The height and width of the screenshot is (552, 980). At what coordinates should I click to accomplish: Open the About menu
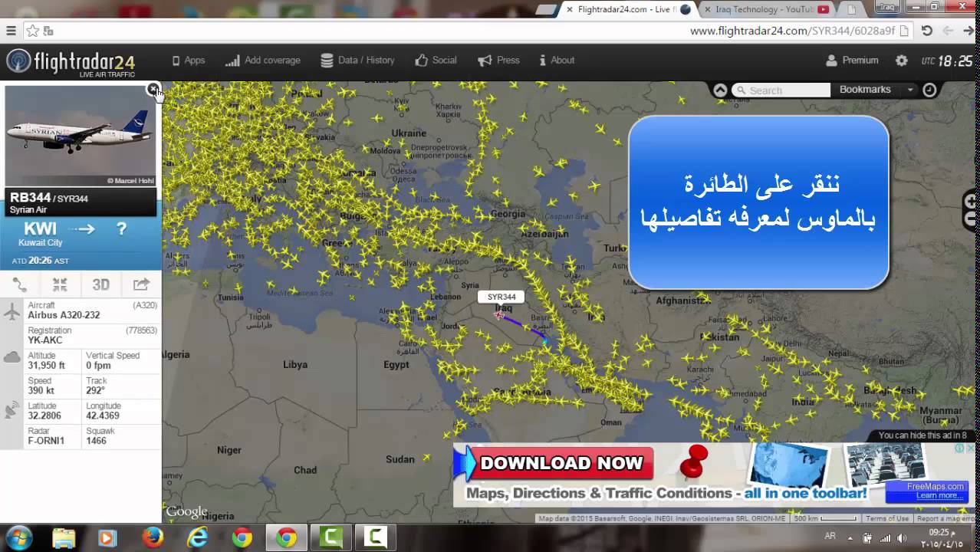coord(557,61)
